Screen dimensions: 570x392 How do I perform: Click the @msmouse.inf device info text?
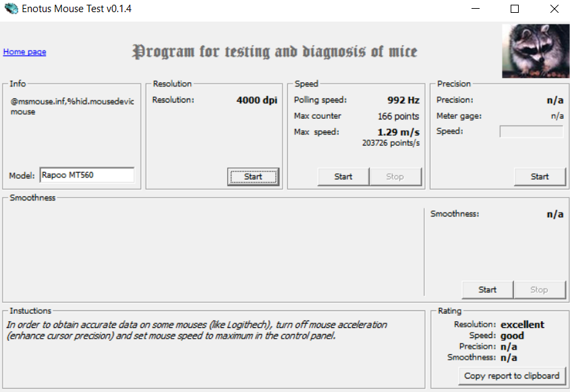click(72, 107)
